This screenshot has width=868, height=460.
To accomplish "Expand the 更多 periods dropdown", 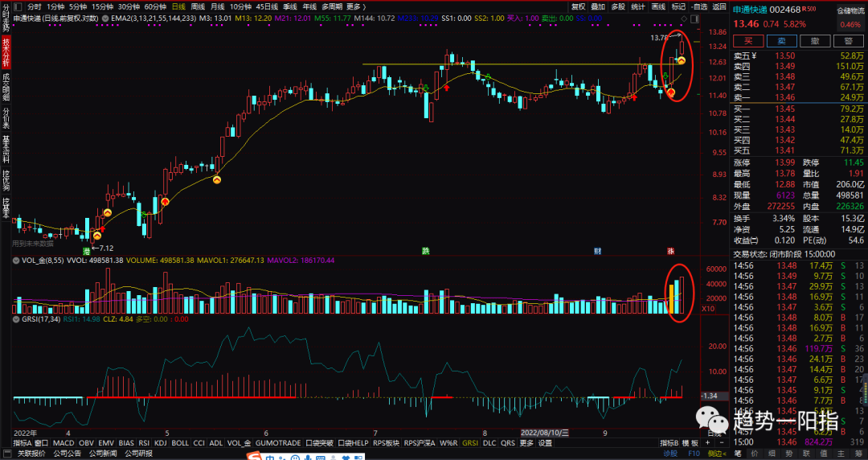I will (356, 6).
